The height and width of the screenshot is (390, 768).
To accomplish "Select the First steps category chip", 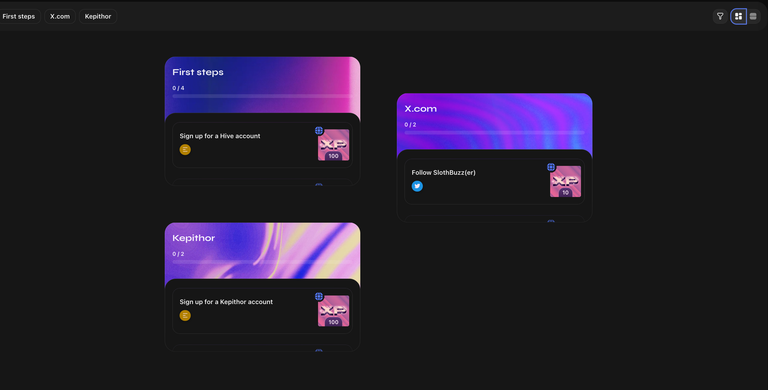I will [x=19, y=16].
